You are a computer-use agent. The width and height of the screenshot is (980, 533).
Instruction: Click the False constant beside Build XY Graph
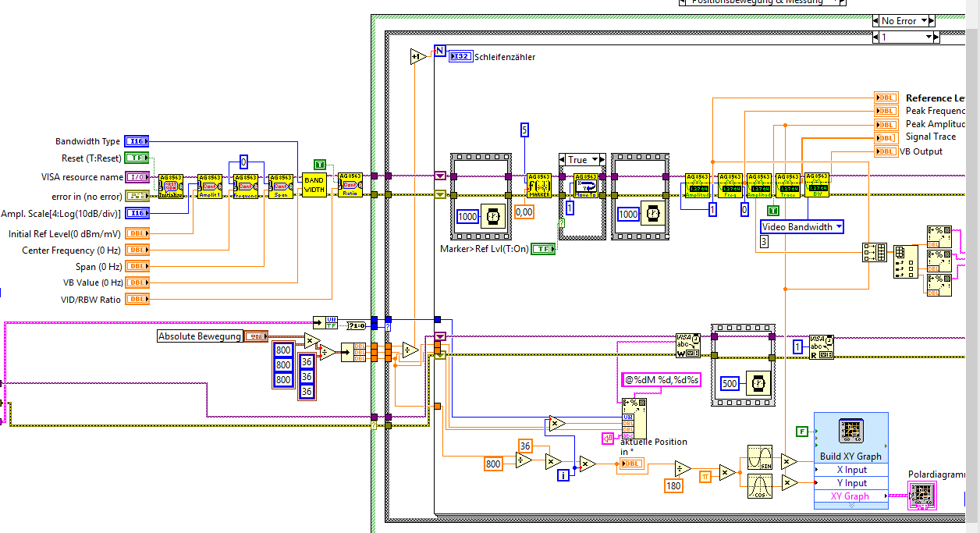pos(801,432)
